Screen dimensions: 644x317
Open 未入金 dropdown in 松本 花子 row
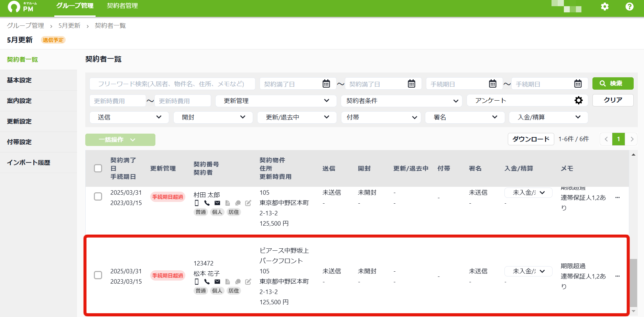coord(528,271)
